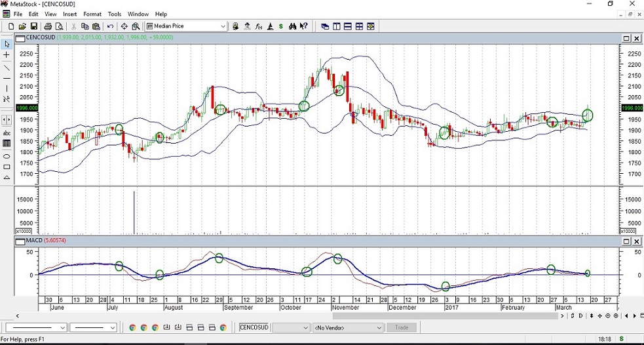Choose the vertical line tool

tap(7, 89)
